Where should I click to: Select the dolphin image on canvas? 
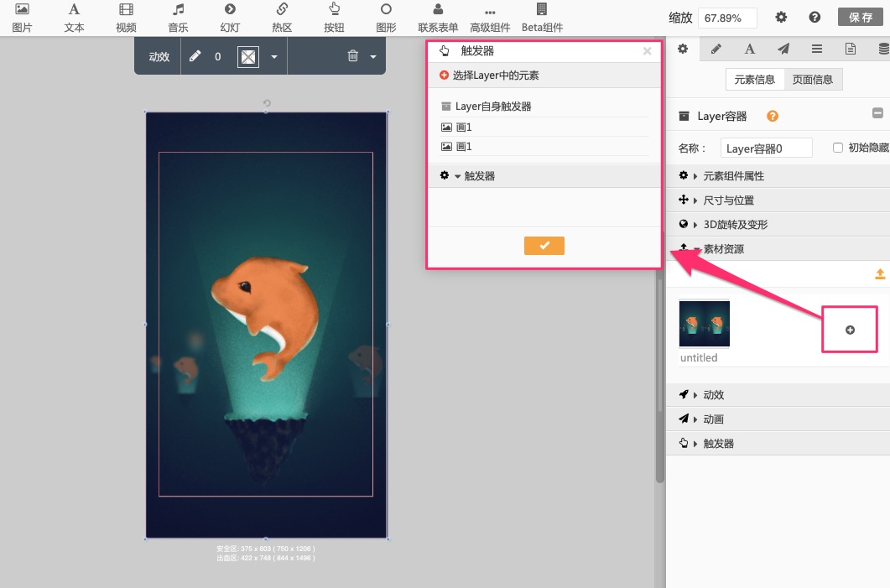pos(266,318)
